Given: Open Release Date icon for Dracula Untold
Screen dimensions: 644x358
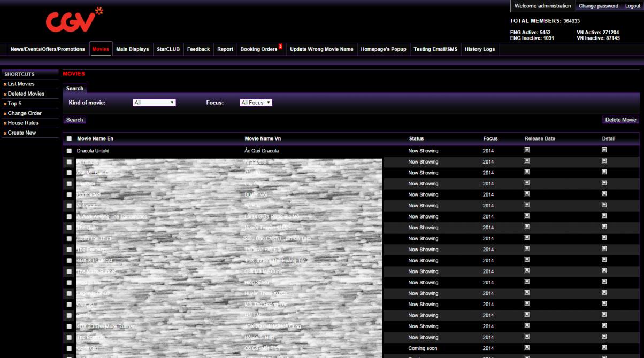Looking at the screenshot, I should [527, 150].
